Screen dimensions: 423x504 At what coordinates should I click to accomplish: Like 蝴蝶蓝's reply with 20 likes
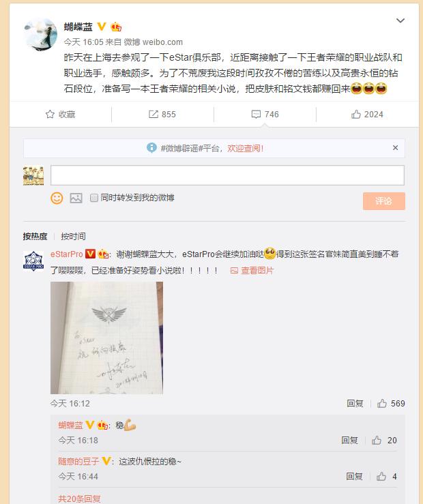[x=377, y=440]
